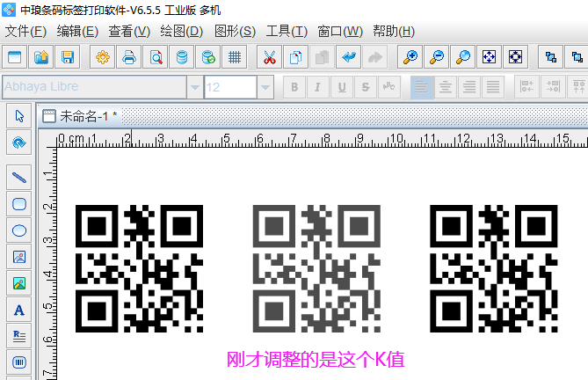Expand the font size 12 dropdown
This screenshot has height=380, width=588.
(265, 87)
